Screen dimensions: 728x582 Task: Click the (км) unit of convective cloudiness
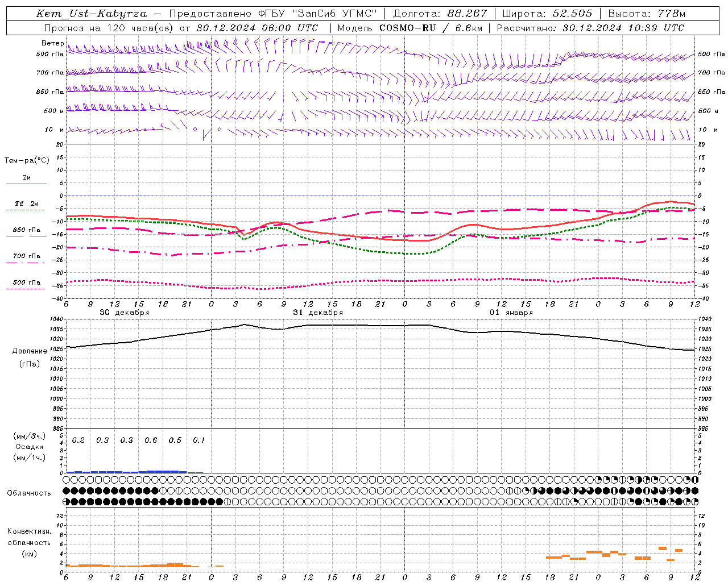[x=29, y=554]
